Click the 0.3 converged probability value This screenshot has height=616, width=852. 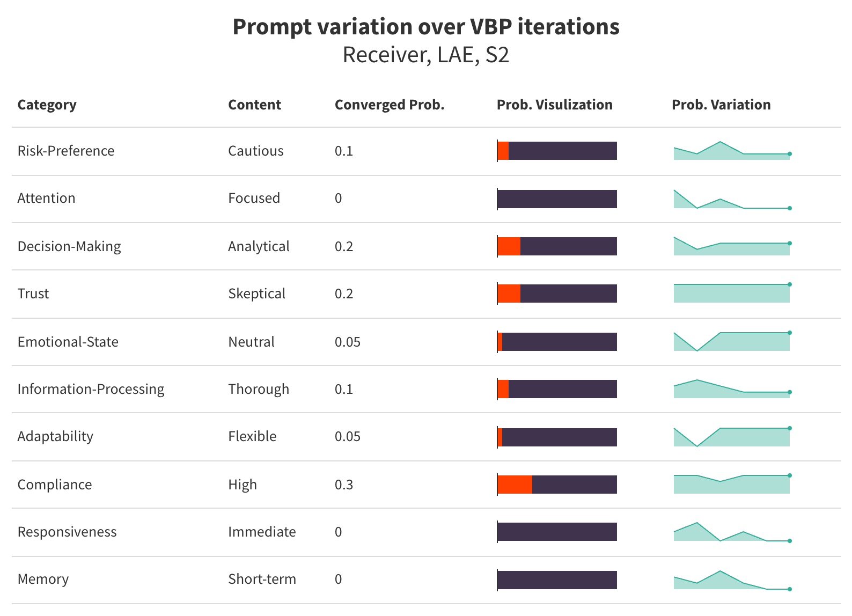(x=344, y=485)
